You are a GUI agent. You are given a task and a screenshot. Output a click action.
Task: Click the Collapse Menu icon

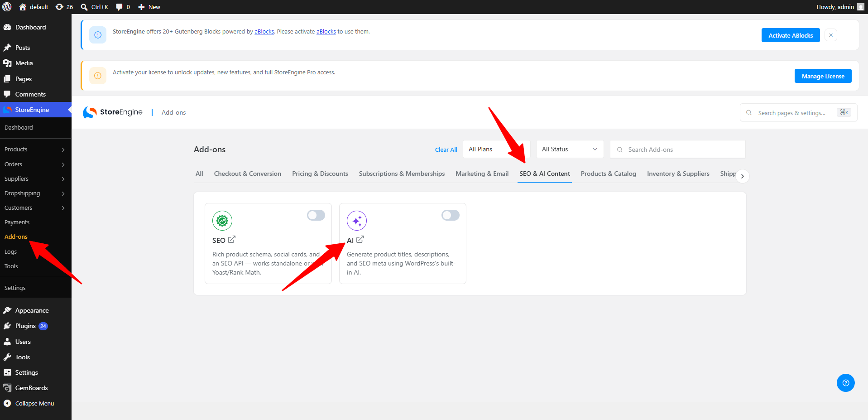click(x=7, y=403)
